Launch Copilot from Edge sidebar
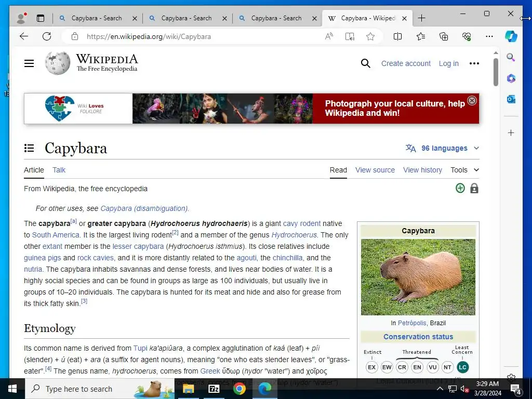The image size is (532, 399). (x=511, y=36)
